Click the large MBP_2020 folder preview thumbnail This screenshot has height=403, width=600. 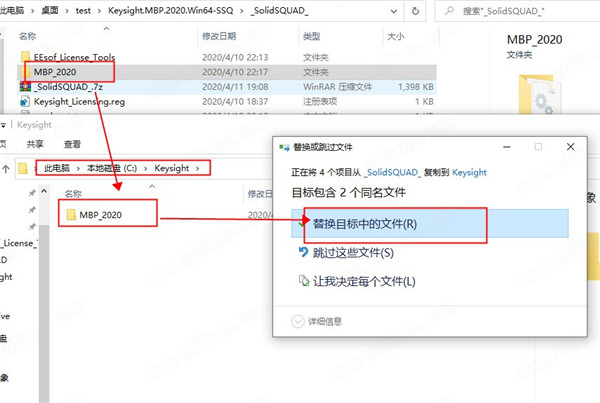(x=538, y=94)
